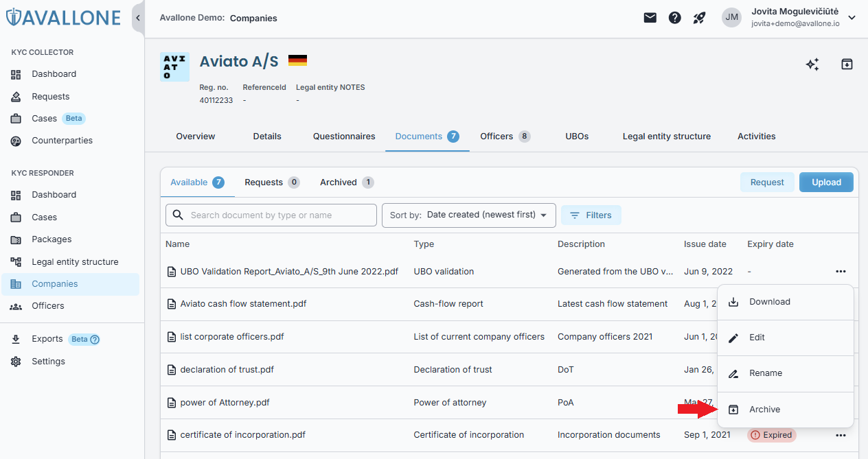This screenshot has width=868, height=459.
Task: Open declaration of trust.pdf
Action: coord(227,370)
